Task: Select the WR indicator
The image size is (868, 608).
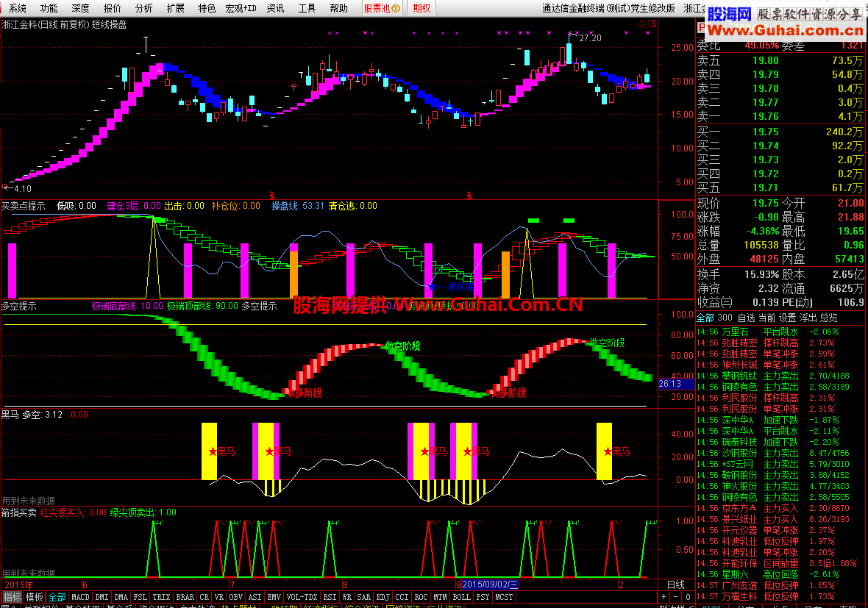Action: 346,597
